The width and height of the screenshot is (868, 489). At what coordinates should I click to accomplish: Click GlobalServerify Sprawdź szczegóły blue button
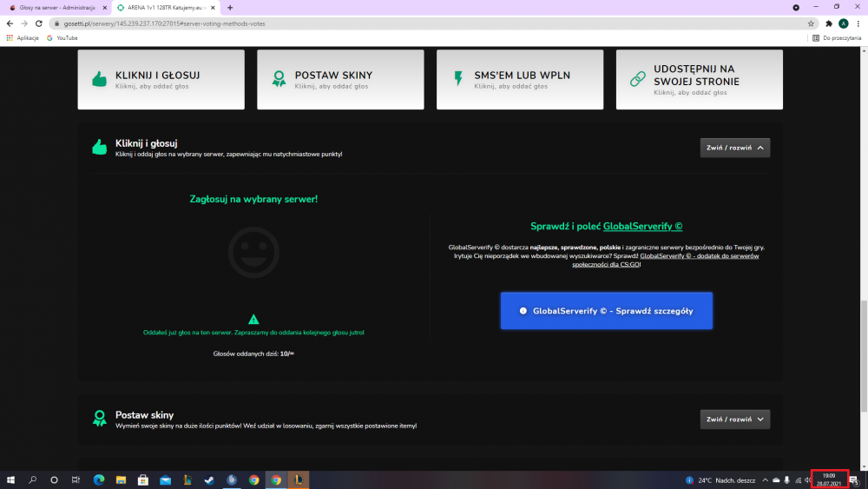coord(606,311)
